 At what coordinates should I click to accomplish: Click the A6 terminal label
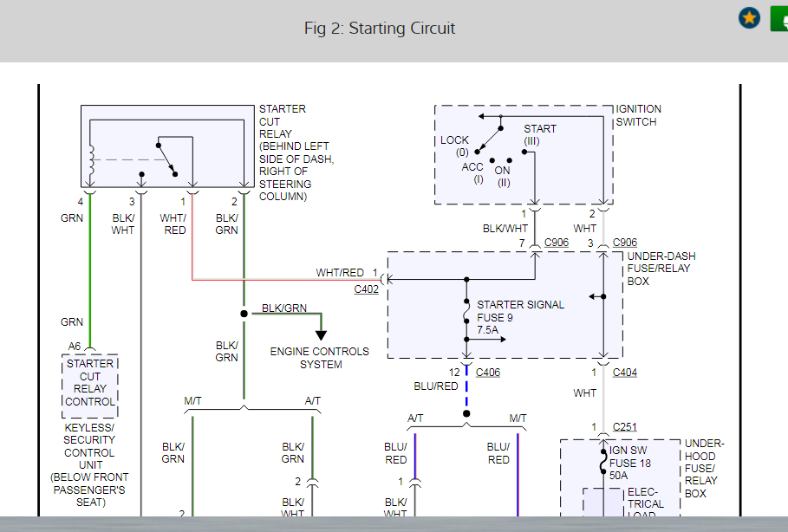[x=75, y=346]
